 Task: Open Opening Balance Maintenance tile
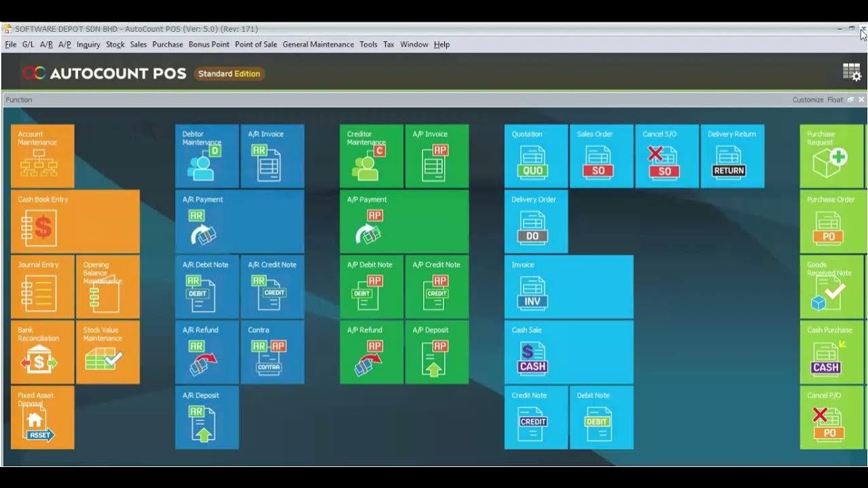[108, 287]
